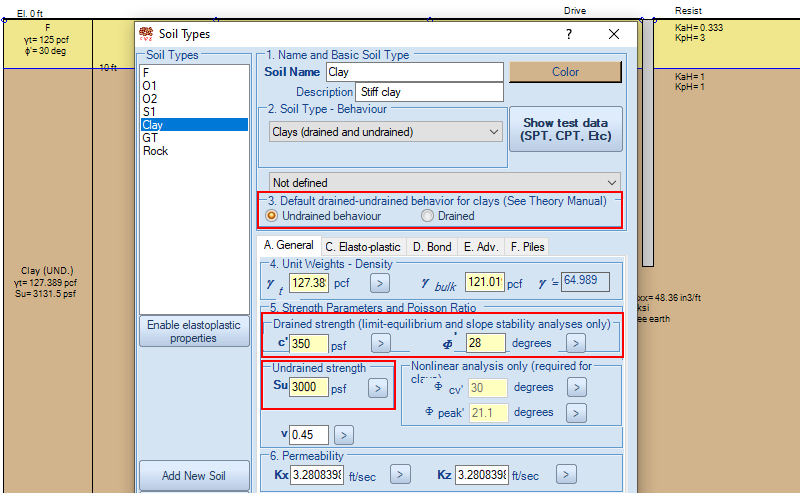
Task: Switch to the C. Elasto-plastic tab
Action: tap(363, 247)
